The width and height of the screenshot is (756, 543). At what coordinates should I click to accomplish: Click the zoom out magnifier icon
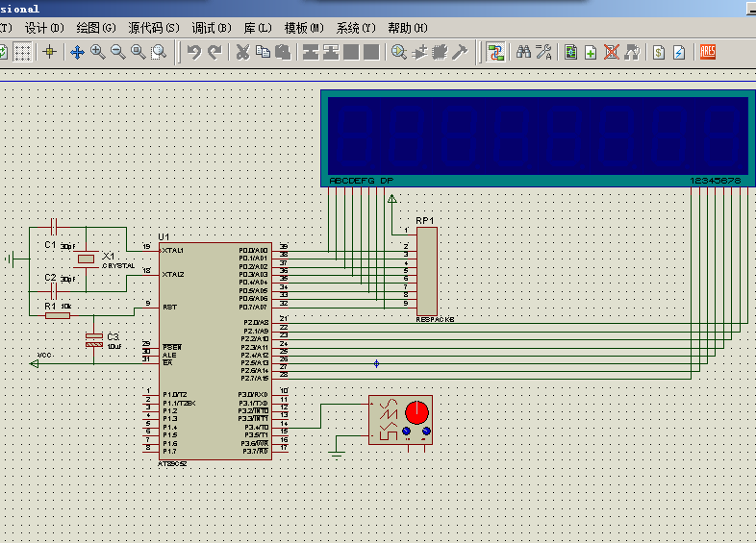(117, 52)
